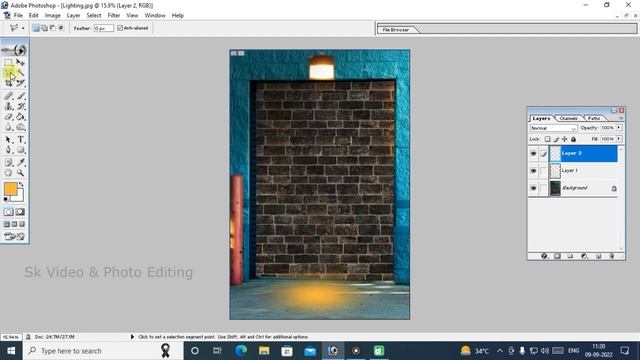The height and width of the screenshot is (360, 640).
Task: Switch to Standard editing mode
Action: (x=9, y=212)
